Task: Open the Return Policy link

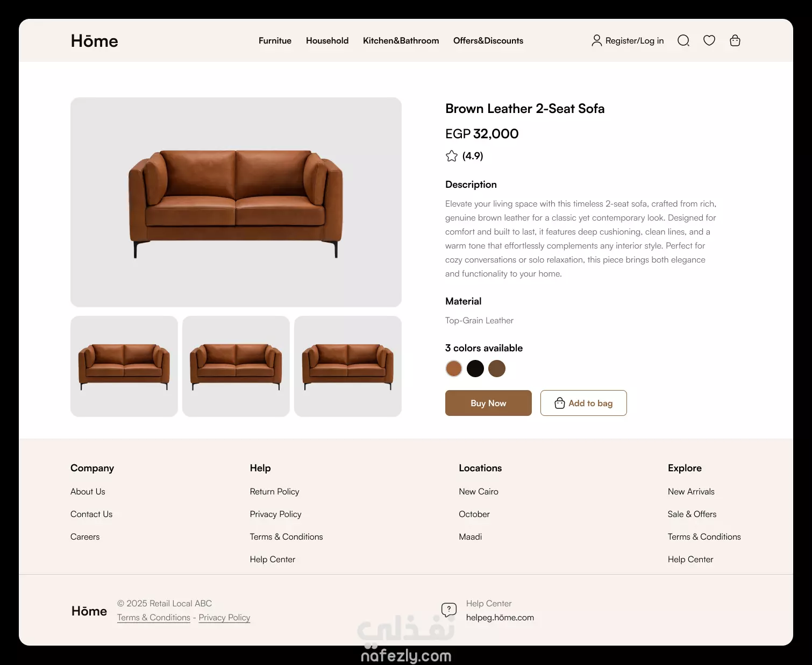Action: pos(274,492)
